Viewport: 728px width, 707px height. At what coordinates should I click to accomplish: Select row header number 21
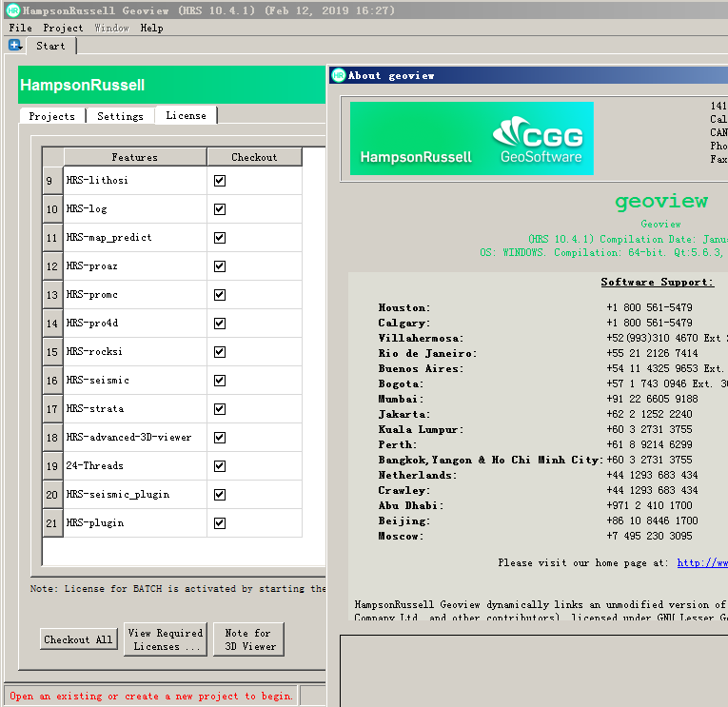[x=52, y=523]
